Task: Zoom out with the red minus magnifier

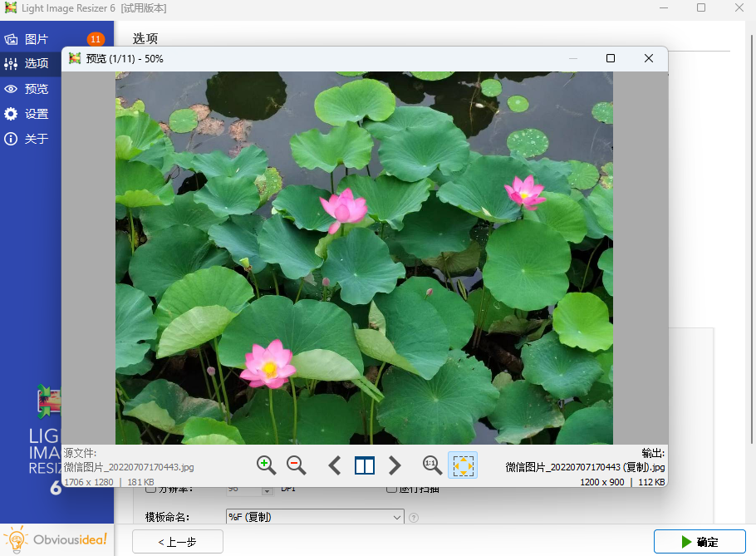Action: point(296,465)
